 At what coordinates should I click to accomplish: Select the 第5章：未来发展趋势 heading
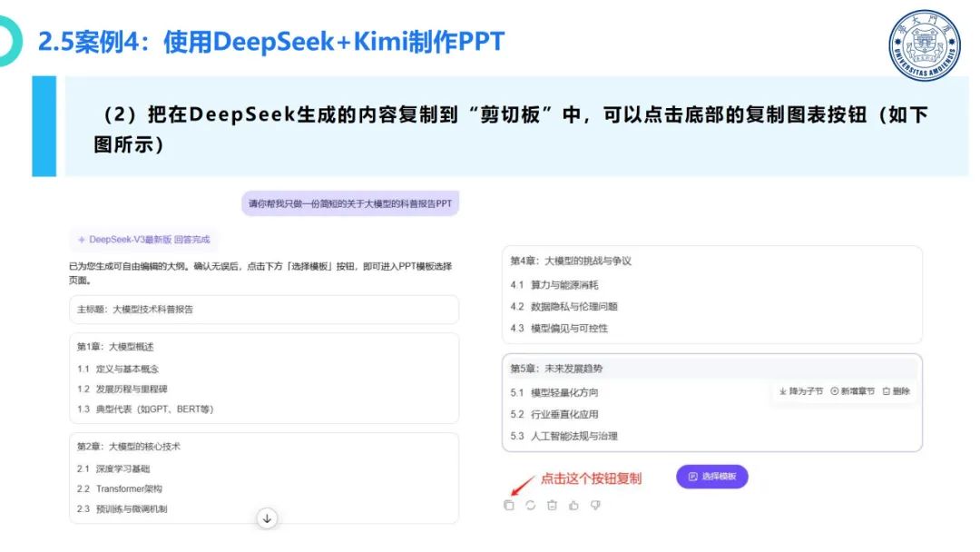point(556,369)
